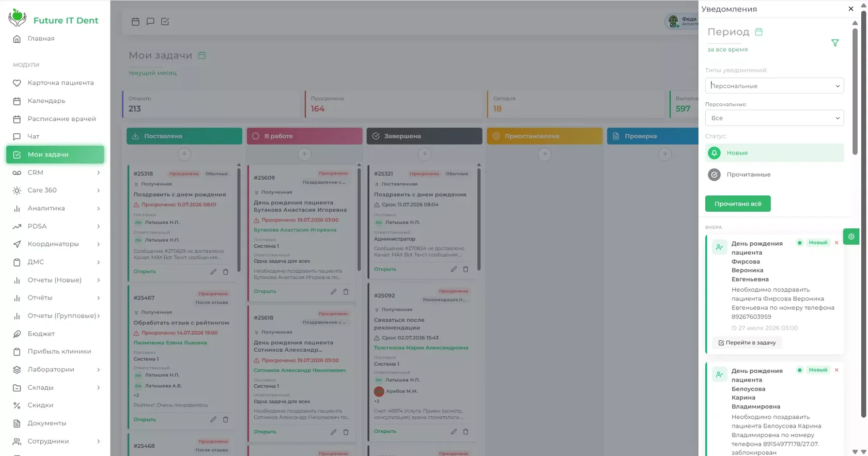Mark Белоусова Карина notification as read
This screenshot has height=456, width=868.
pyautogui.click(x=799, y=370)
